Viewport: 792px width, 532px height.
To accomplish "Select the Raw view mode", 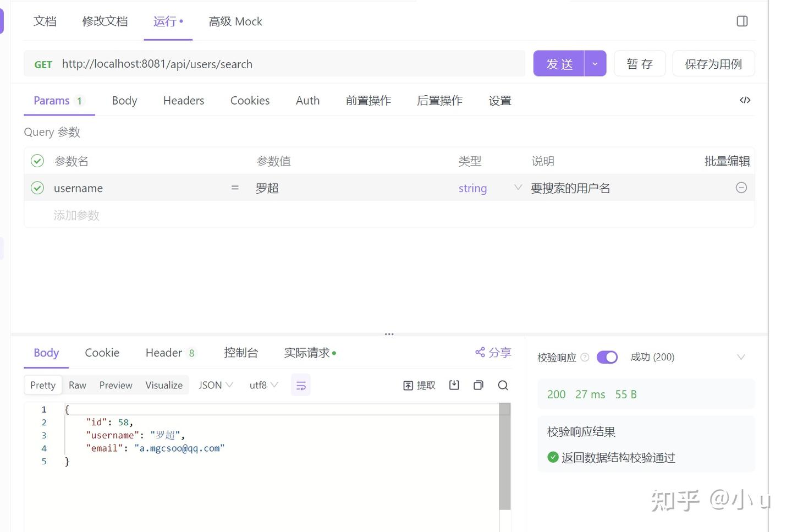I will [x=78, y=385].
